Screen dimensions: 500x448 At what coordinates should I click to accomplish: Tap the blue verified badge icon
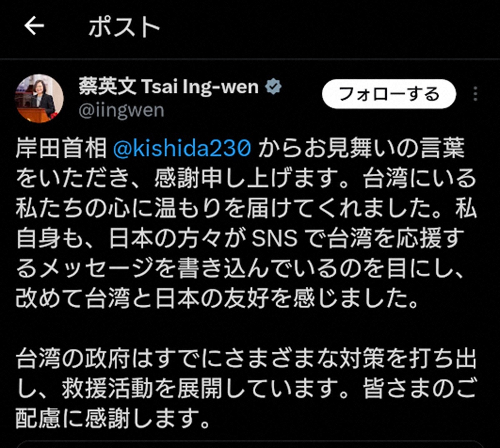pos(273,87)
